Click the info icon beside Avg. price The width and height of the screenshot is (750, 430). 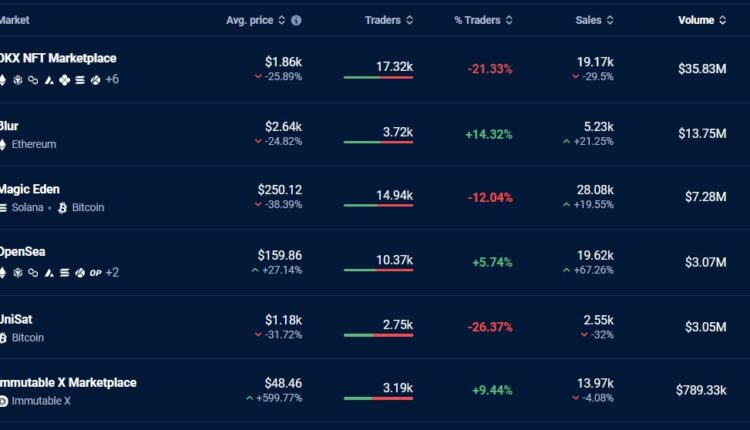click(x=296, y=20)
